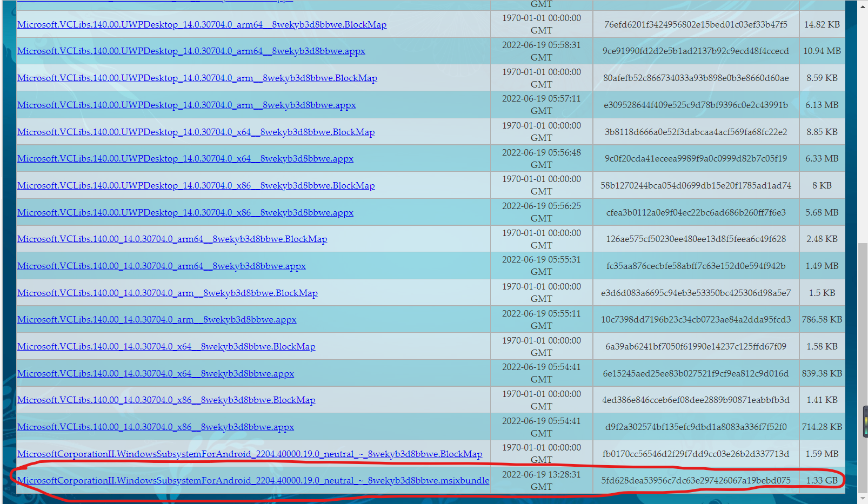Open the WindowsSubsystemForAndroid msixbundle link
The image size is (868, 504).
coord(253,480)
